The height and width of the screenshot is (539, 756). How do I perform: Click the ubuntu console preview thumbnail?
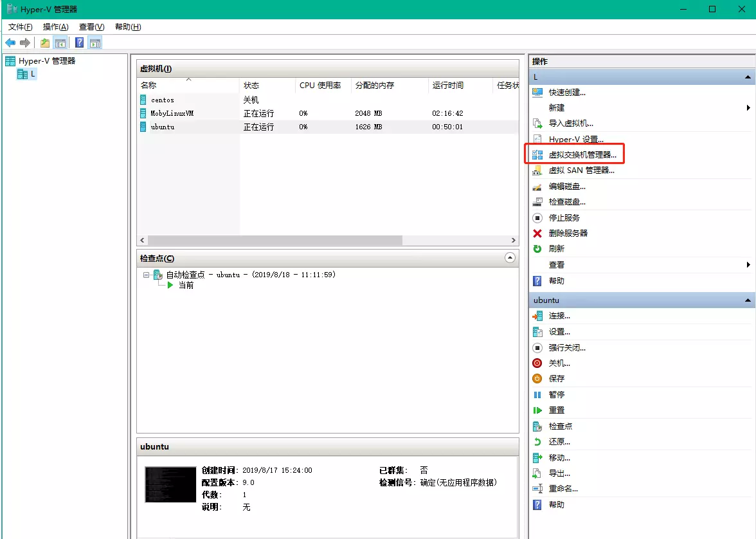171,484
